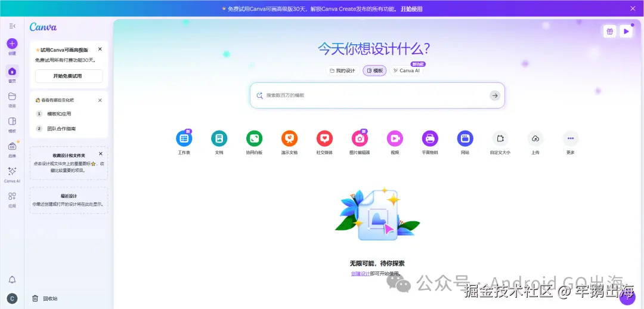Screen dimensions: 644x309
Task: Dismiss the 试用Canva可画高级版 card
Action: (x=100, y=49)
